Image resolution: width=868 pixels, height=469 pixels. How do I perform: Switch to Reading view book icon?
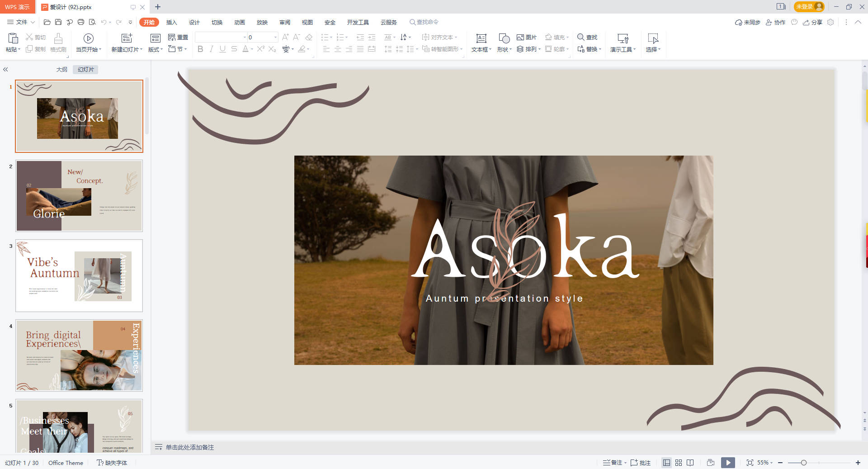click(x=690, y=463)
